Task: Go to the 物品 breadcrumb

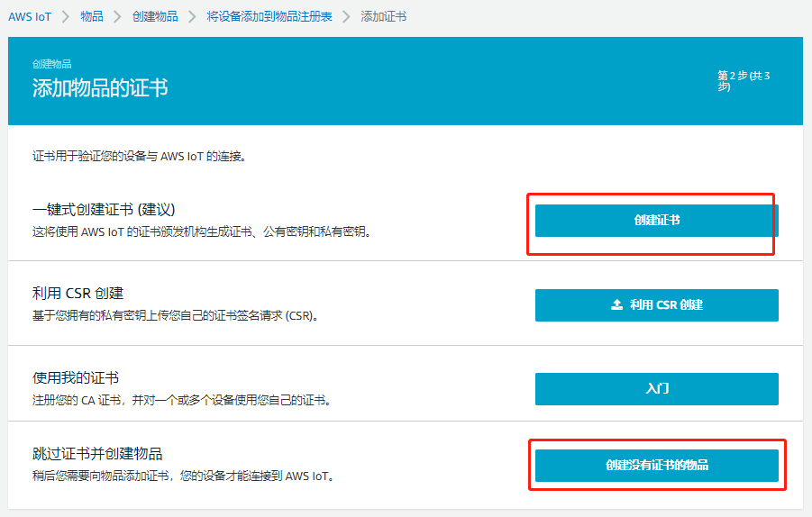Action: [91, 17]
